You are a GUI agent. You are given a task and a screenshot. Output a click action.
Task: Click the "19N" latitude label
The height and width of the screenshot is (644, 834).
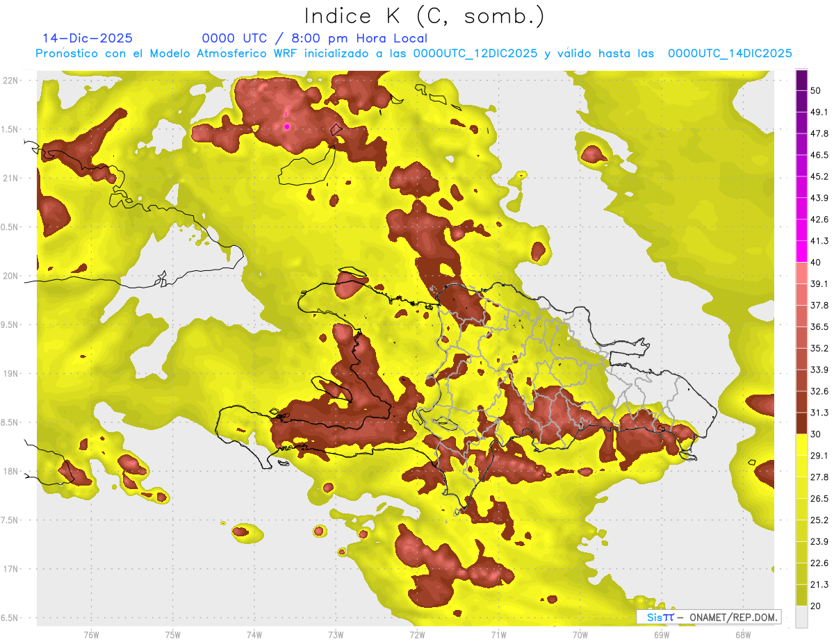(10, 374)
